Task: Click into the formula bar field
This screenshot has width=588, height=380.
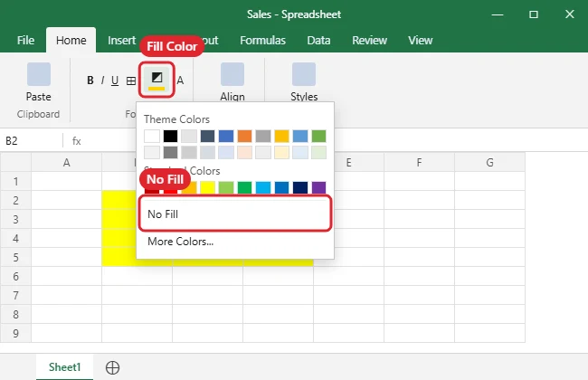Action: tap(461, 140)
